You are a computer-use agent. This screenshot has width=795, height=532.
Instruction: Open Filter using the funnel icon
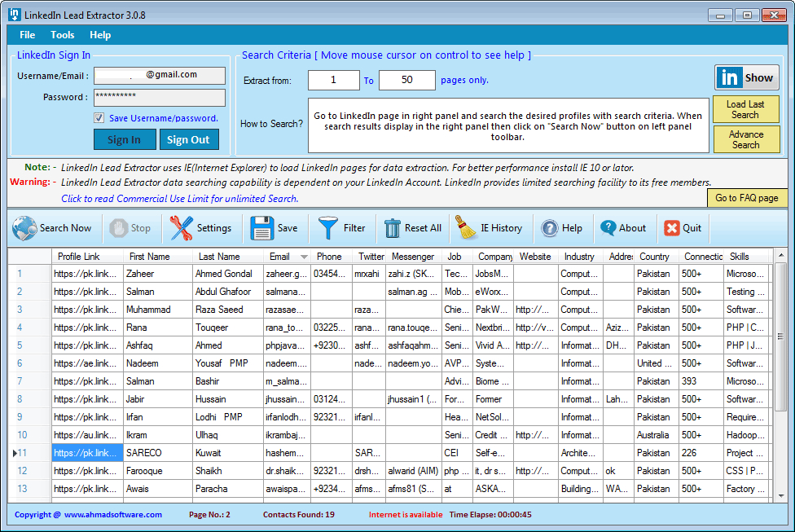click(328, 228)
